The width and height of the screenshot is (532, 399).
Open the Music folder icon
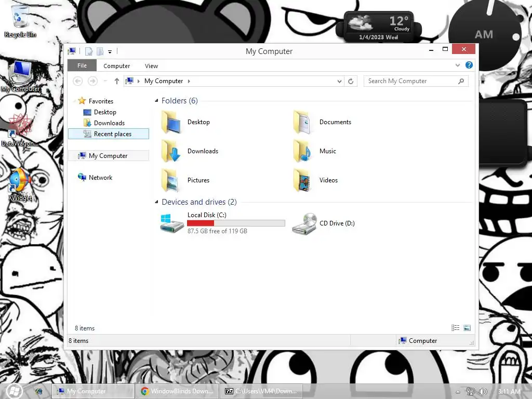tap(303, 151)
